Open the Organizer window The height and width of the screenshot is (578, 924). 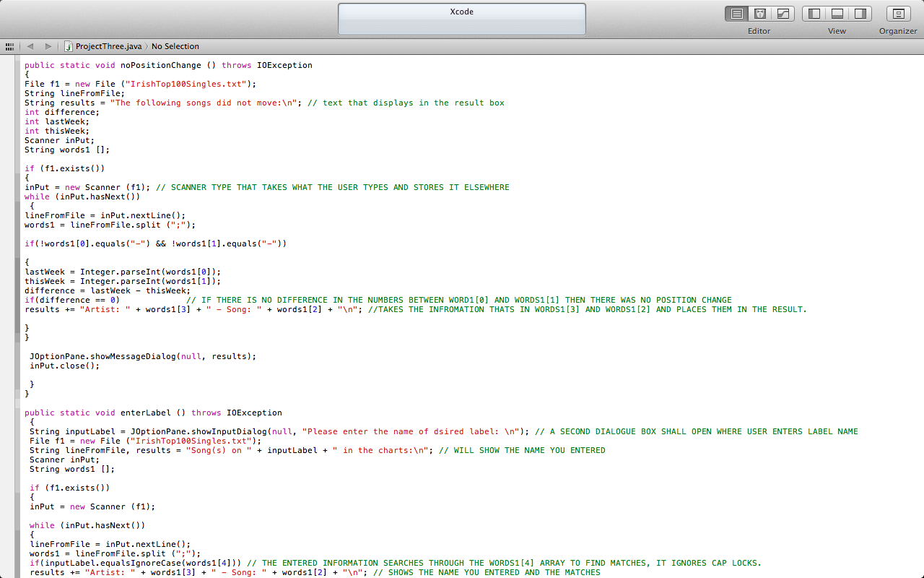[898, 14]
